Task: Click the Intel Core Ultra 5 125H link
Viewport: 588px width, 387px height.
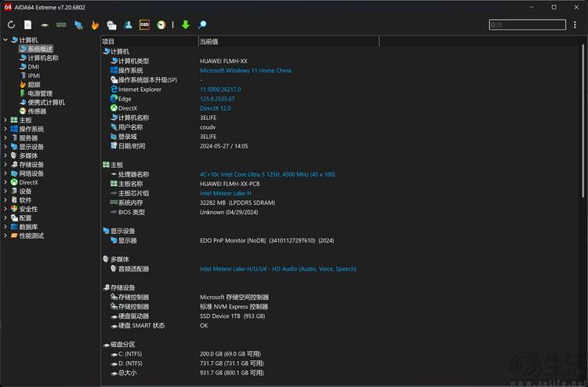Action: 267,174
